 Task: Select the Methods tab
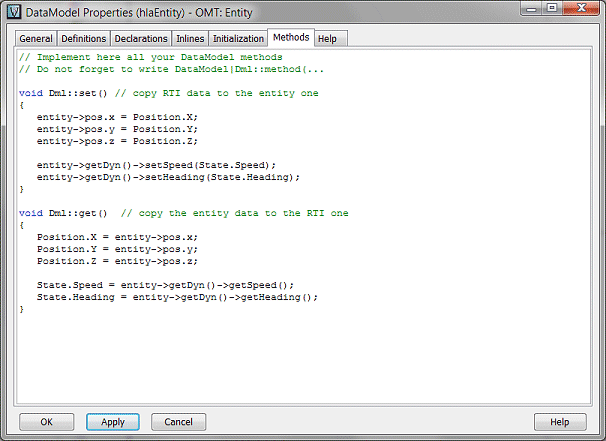tap(291, 37)
